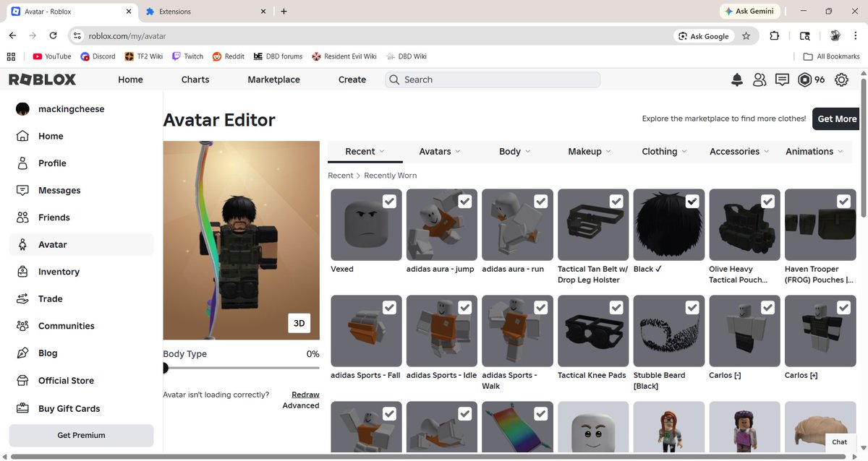Click the Body Type slider handle
The image size is (868, 461).
click(165, 368)
